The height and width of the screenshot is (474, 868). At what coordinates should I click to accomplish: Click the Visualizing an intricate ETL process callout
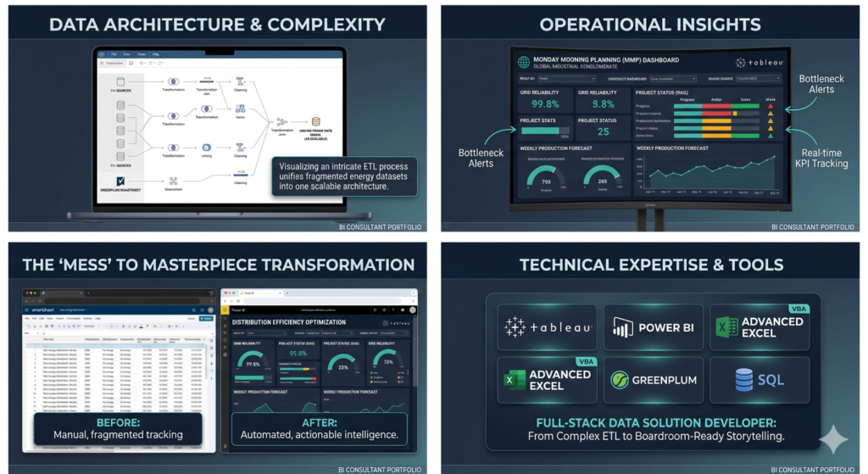pos(344,176)
